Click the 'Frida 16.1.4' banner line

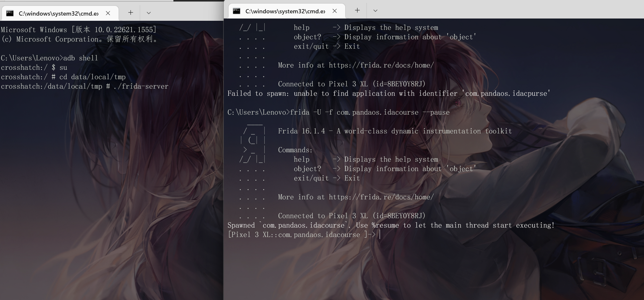tap(395, 131)
